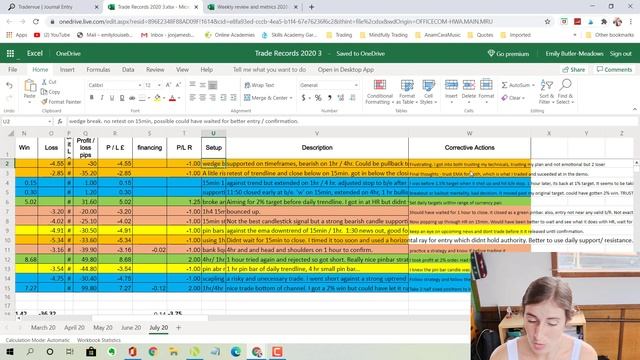Toggle italic formatting
640x360 pixels.
pyautogui.click(x=102, y=98)
